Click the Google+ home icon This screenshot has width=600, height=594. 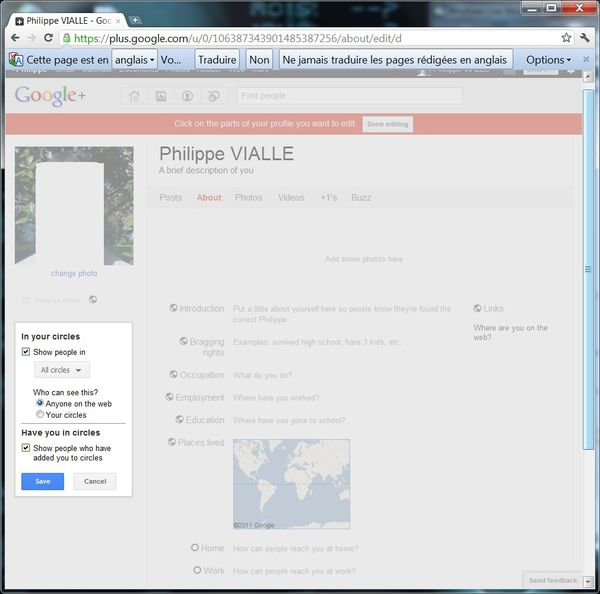pyautogui.click(x=134, y=96)
